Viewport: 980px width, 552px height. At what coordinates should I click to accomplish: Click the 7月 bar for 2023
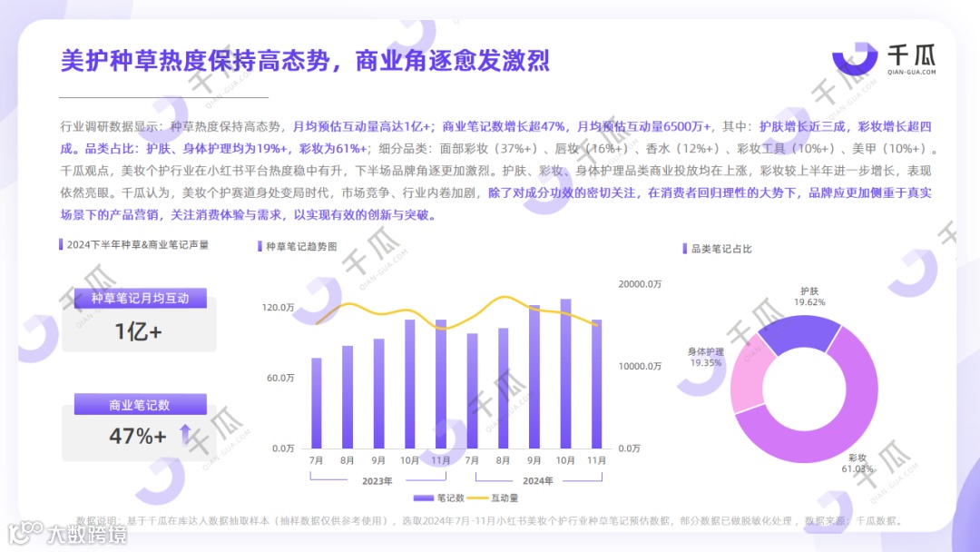(317, 403)
